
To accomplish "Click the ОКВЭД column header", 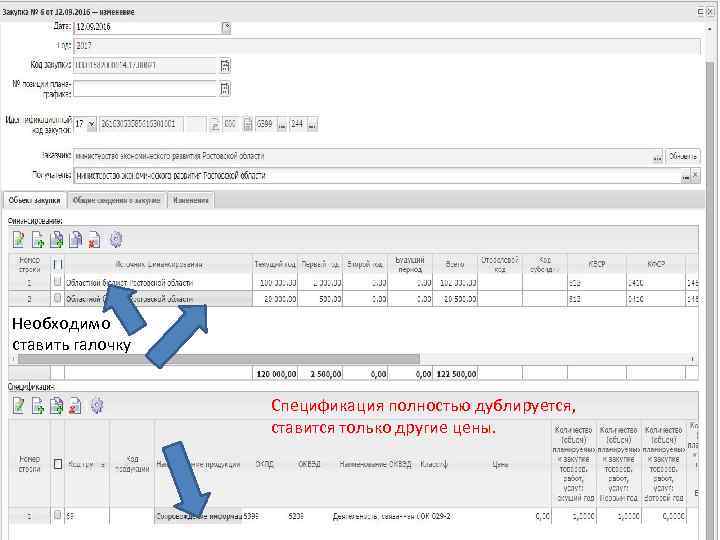I will coord(309,464).
